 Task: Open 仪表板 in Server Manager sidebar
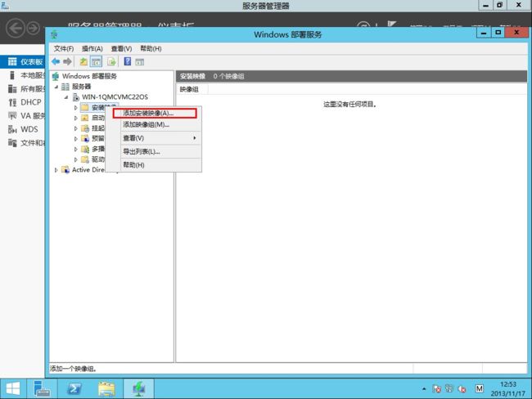click(23, 61)
